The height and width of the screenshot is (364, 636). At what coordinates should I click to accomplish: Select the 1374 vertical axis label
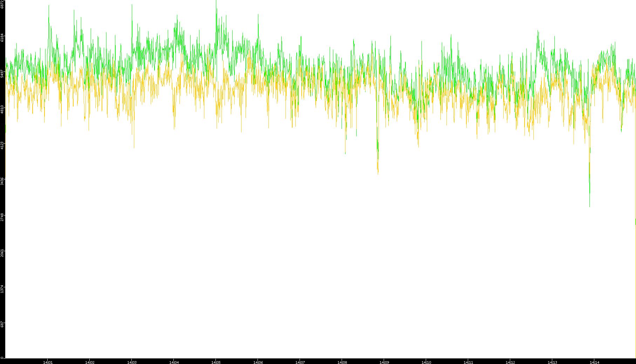pos(2,289)
